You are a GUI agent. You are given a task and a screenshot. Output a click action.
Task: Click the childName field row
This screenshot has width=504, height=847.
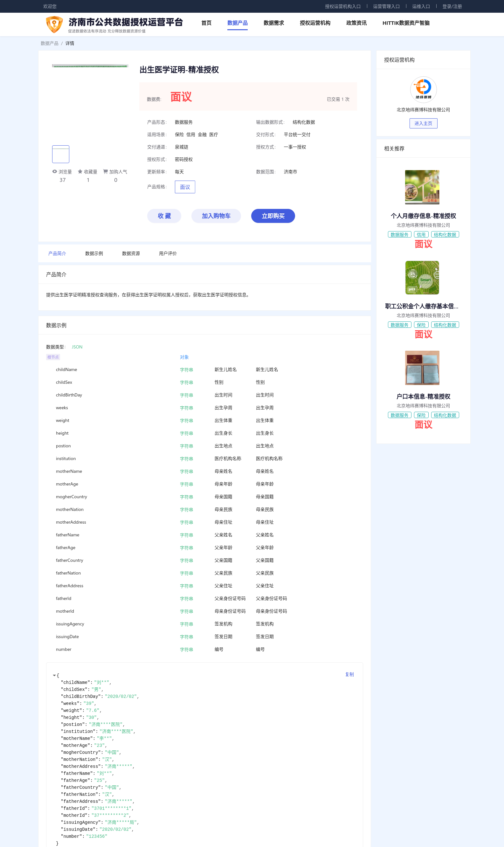(204, 369)
